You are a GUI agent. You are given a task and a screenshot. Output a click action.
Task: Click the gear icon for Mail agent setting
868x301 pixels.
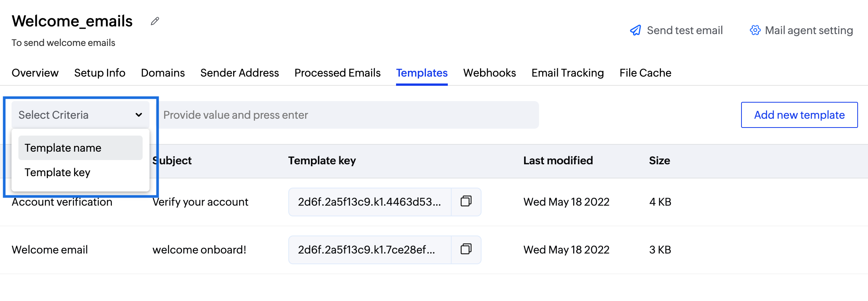[x=755, y=30]
